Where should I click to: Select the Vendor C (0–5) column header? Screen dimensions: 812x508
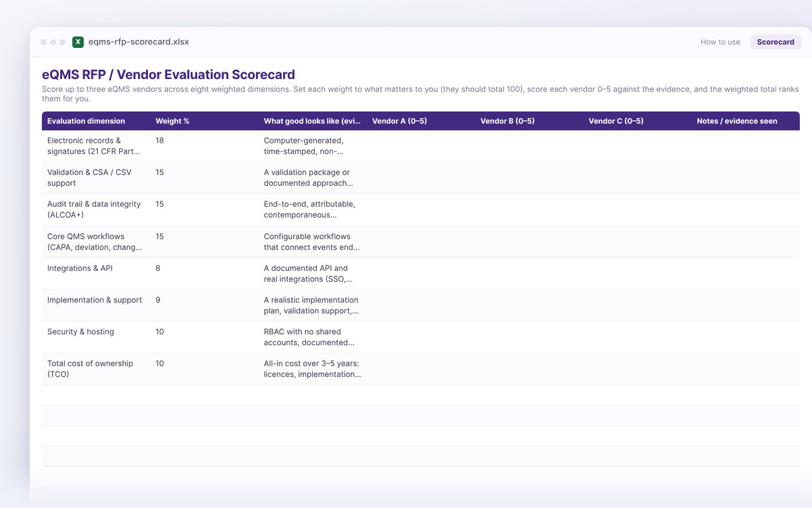coord(637,121)
